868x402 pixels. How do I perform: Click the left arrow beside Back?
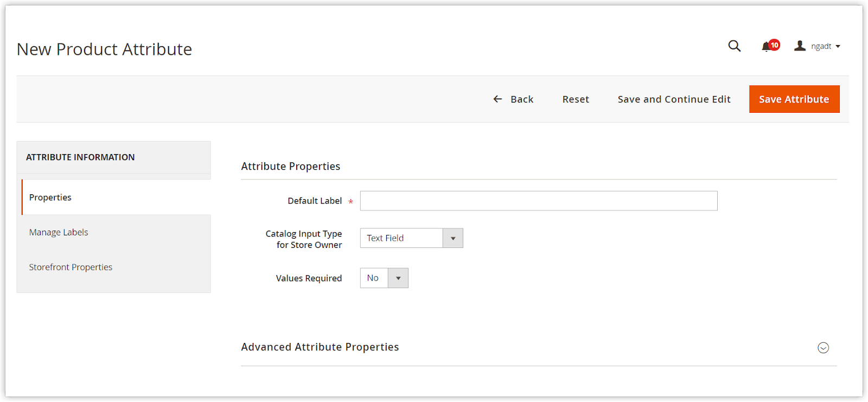[497, 99]
